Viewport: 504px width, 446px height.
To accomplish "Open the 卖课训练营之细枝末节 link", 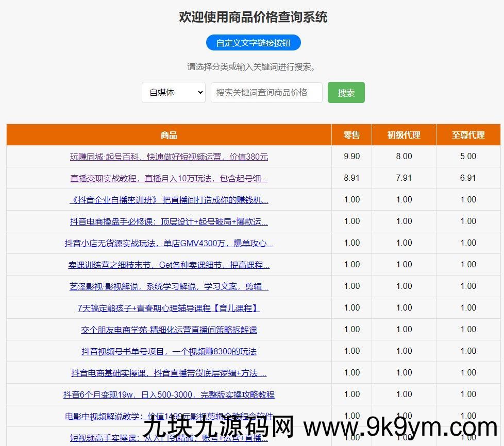I will pyautogui.click(x=169, y=265).
